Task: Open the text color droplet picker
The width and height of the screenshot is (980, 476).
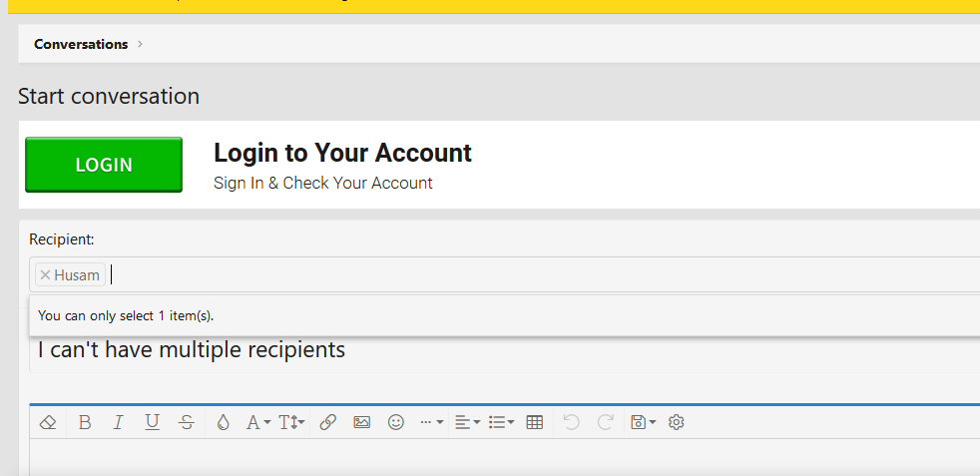Action: pyautogui.click(x=223, y=423)
